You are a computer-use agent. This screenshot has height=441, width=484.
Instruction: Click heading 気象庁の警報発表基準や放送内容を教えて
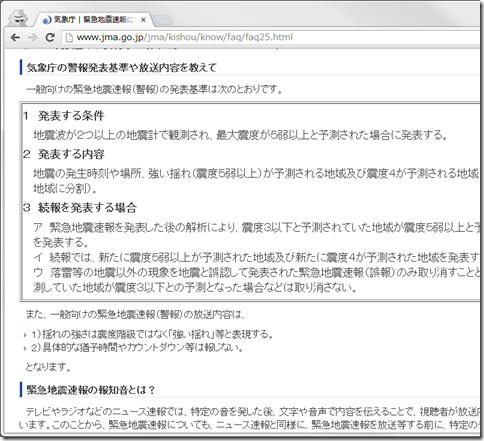[x=122, y=68]
